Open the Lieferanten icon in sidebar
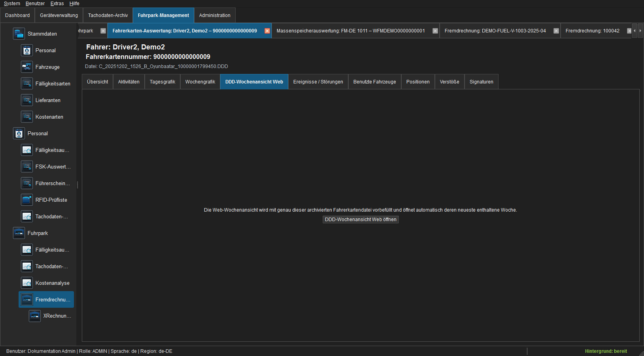The image size is (644, 356). pyautogui.click(x=27, y=100)
